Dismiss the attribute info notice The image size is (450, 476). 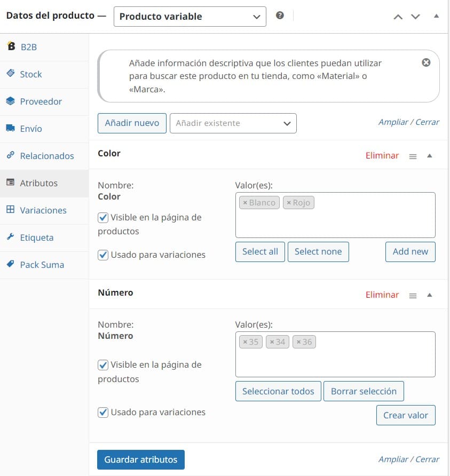click(x=426, y=62)
